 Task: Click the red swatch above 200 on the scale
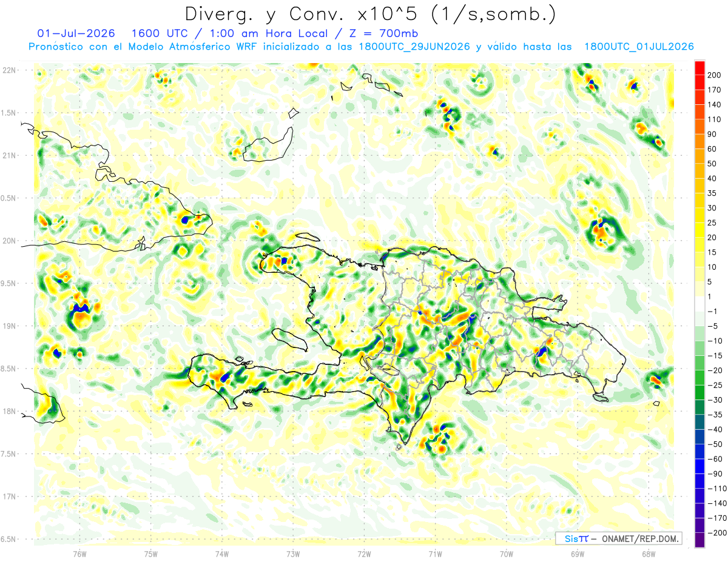tap(699, 68)
